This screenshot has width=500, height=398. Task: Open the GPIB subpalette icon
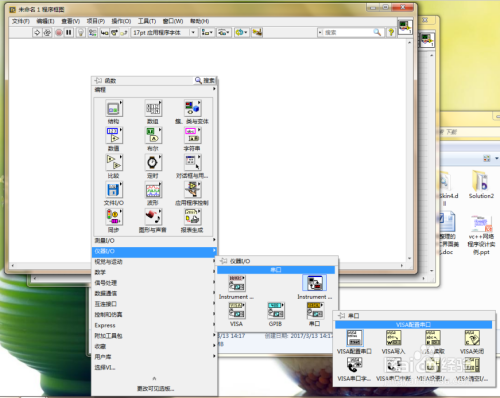(276, 310)
